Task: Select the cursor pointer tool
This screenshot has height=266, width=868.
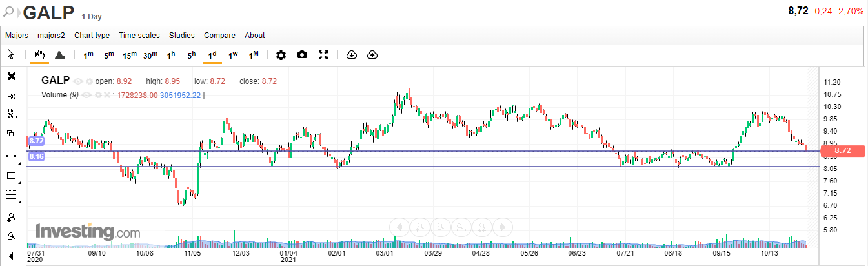Action: click(11, 55)
